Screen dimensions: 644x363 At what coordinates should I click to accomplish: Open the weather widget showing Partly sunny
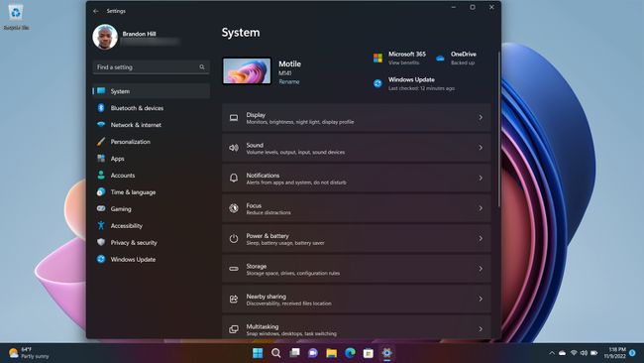[29, 353]
